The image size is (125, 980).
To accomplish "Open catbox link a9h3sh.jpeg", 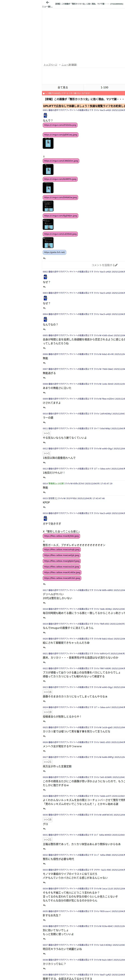I will coord(62,578).
